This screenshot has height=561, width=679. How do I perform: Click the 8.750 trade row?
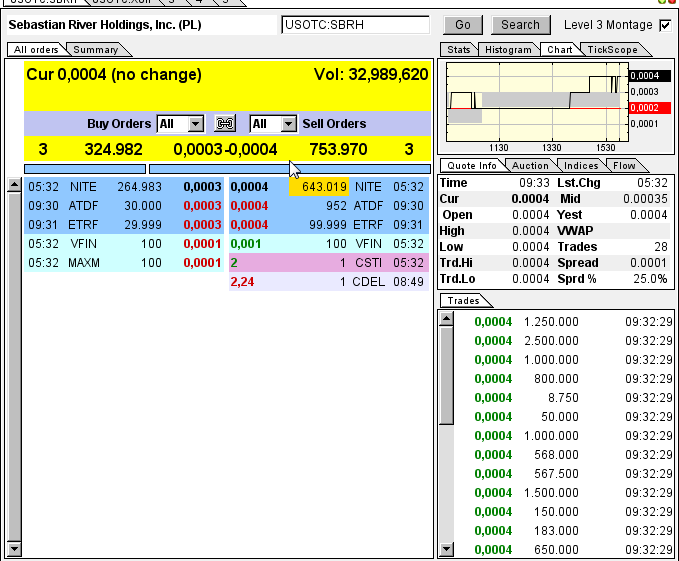[565, 398]
